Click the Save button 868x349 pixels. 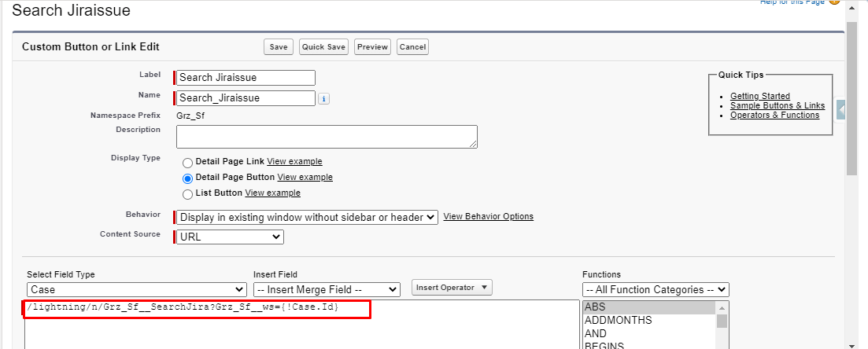279,47
